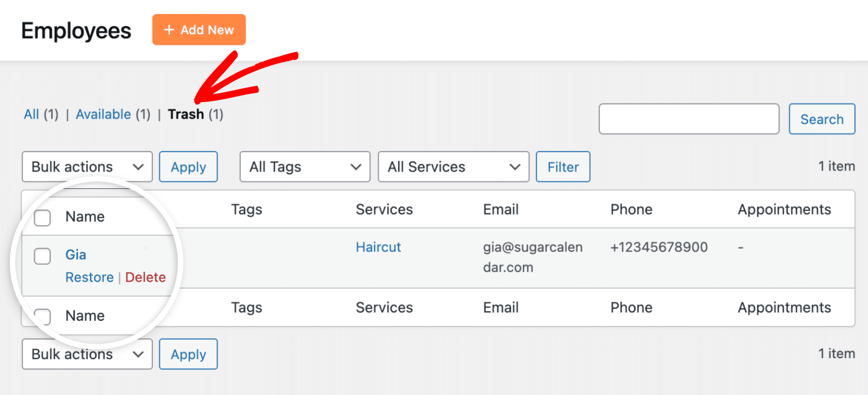Toggle the select-all checkbox in footer row
868x395 pixels.
click(42, 316)
